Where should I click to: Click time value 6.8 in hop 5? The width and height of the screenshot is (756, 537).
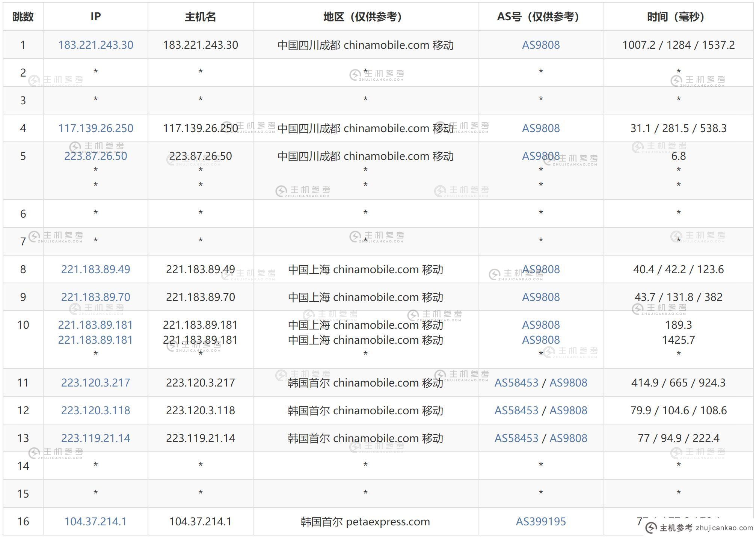[678, 156]
